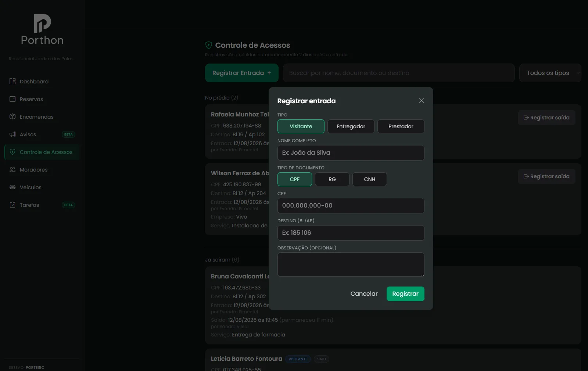Click the Registrar entrada dialog title

click(306, 101)
